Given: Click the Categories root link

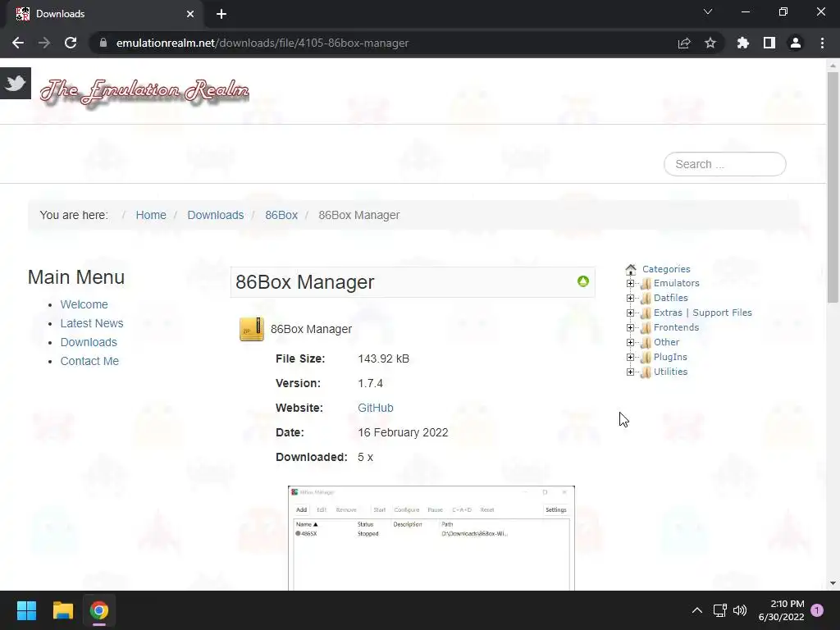Looking at the screenshot, I should [x=666, y=269].
